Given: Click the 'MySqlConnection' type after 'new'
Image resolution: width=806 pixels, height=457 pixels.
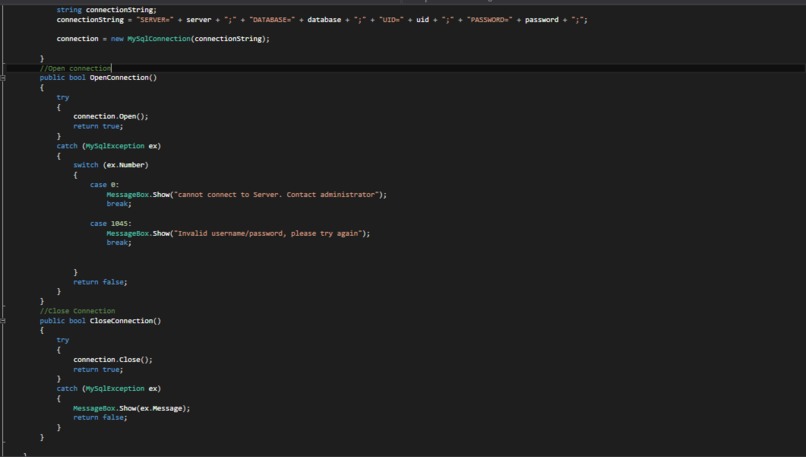Looking at the screenshot, I should tap(159, 39).
